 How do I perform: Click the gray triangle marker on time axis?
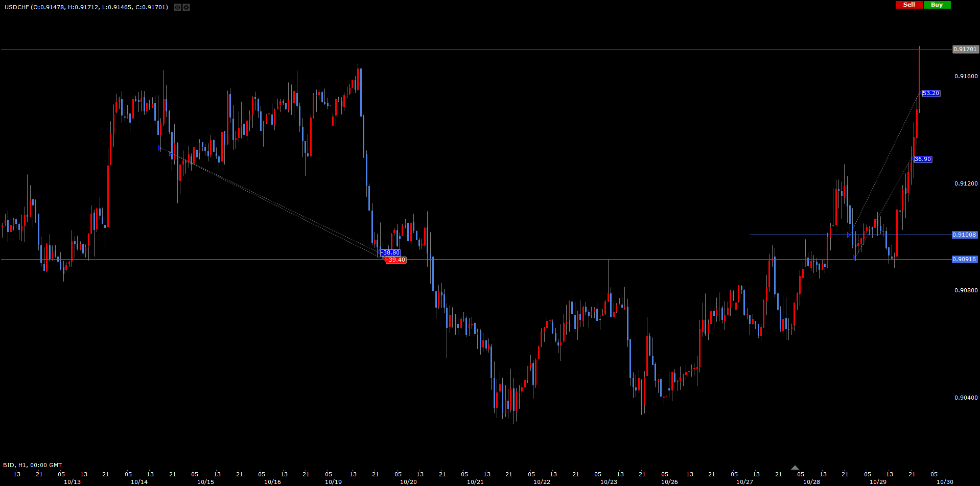pyautogui.click(x=795, y=468)
